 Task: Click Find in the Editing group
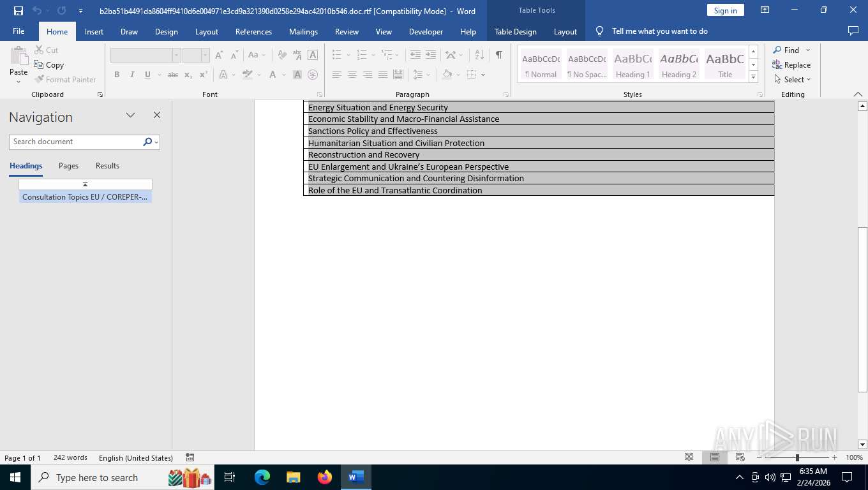786,50
